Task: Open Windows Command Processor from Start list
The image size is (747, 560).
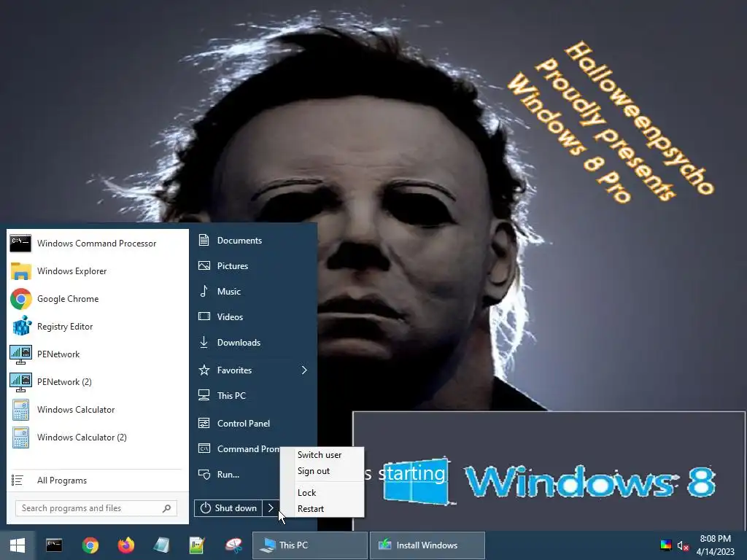Action: point(97,244)
